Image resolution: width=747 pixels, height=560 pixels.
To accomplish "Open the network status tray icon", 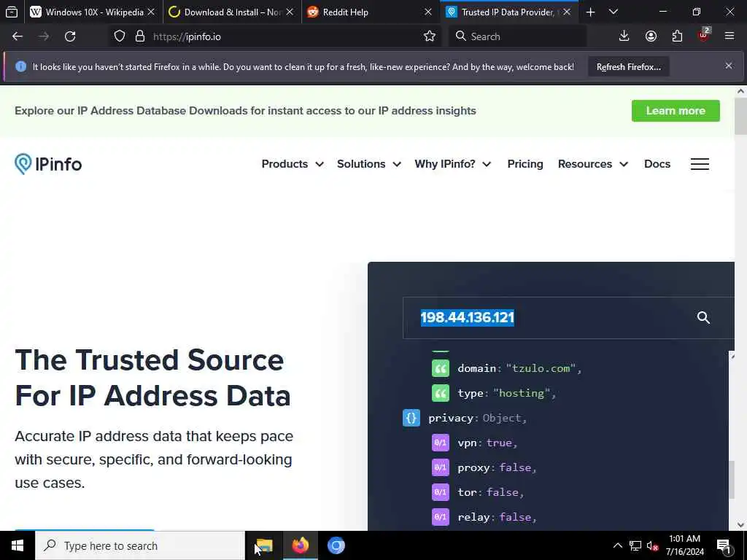I will pos(635,545).
